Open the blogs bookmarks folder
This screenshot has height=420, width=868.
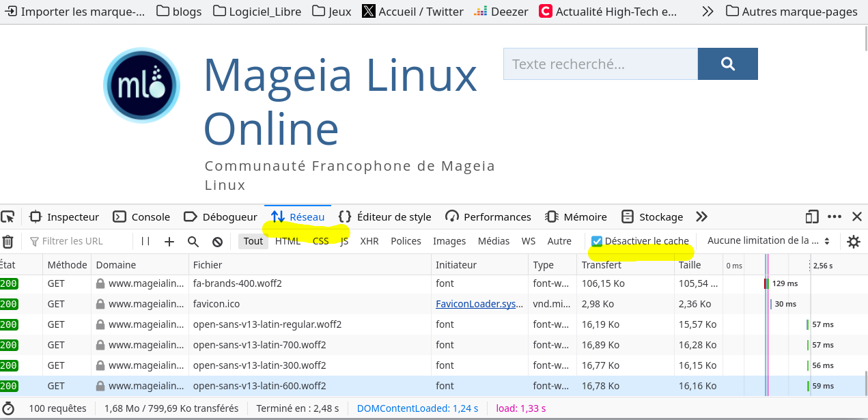pyautogui.click(x=178, y=11)
